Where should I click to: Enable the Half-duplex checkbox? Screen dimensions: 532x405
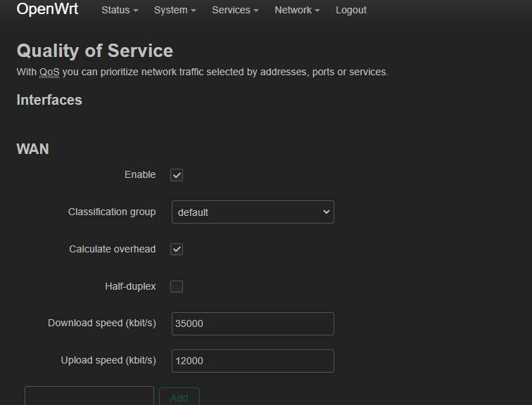point(177,286)
